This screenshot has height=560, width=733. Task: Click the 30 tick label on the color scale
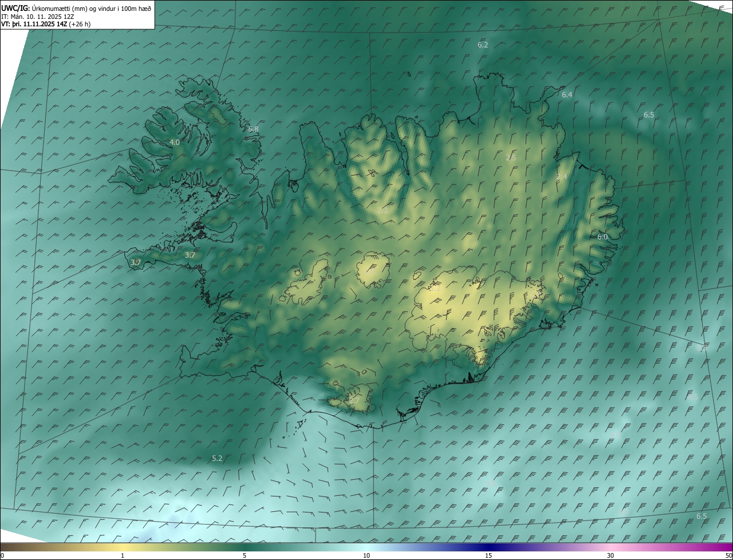(x=610, y=555)
